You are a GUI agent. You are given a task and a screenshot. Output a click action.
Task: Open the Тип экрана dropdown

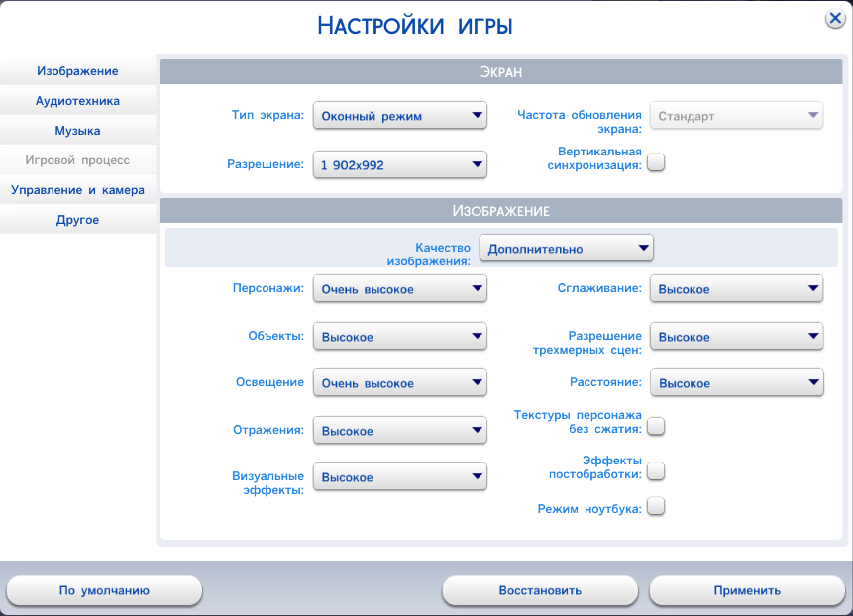tap(400, 115)
